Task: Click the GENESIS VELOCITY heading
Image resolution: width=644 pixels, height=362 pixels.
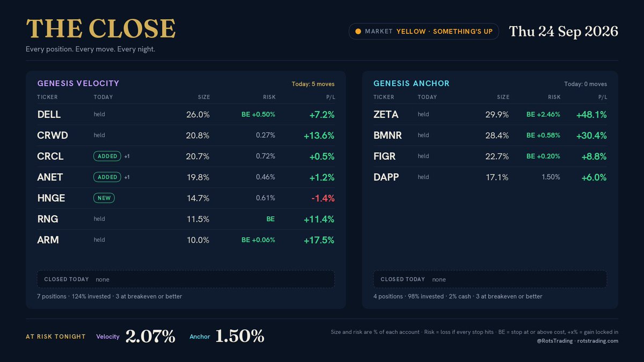Action: coord(78,83)
